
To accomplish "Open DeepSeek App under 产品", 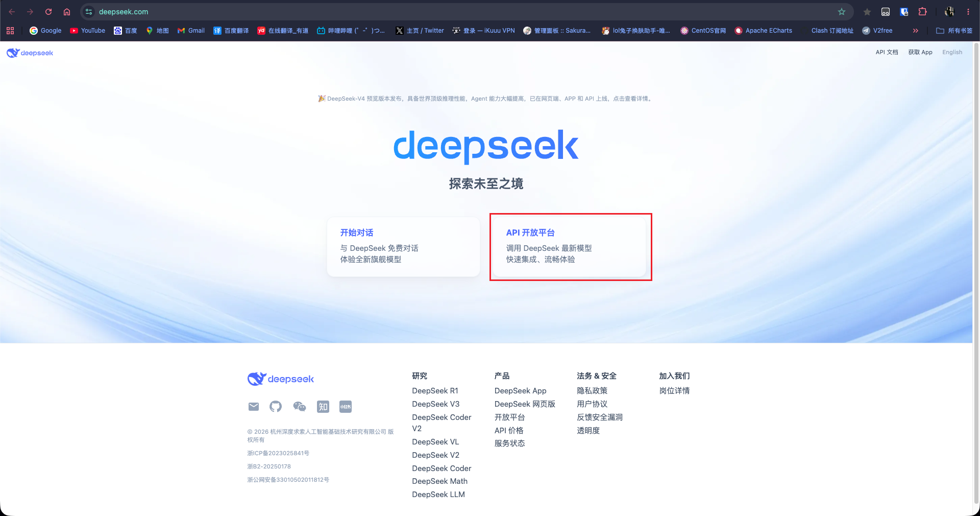I will tap(520, 391).
